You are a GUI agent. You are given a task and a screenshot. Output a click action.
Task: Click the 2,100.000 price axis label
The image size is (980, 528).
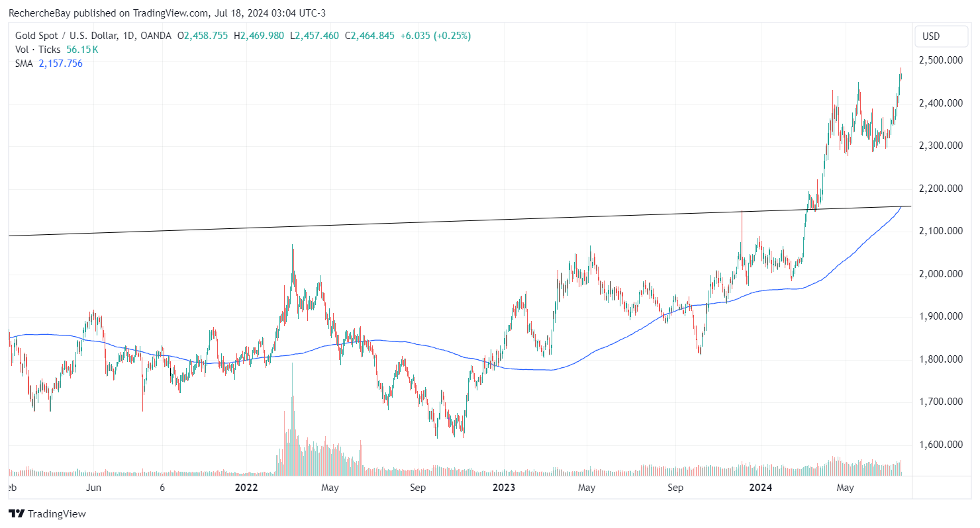point(941,231)
